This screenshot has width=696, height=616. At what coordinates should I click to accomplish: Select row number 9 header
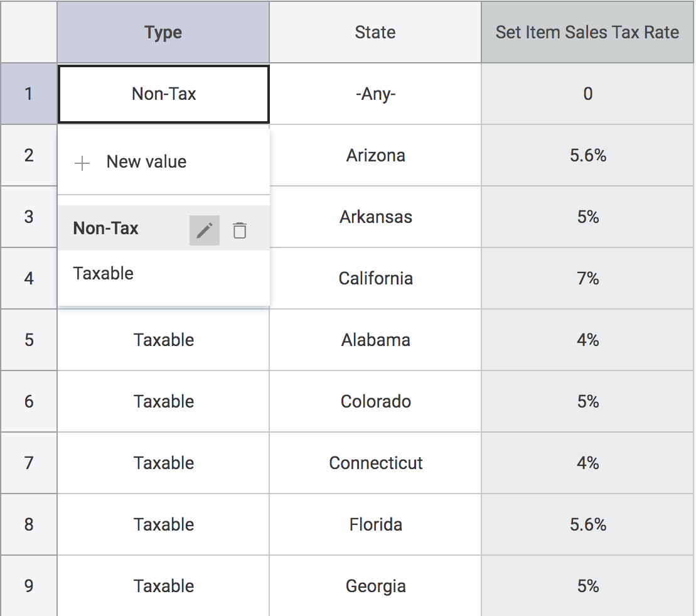29,586
